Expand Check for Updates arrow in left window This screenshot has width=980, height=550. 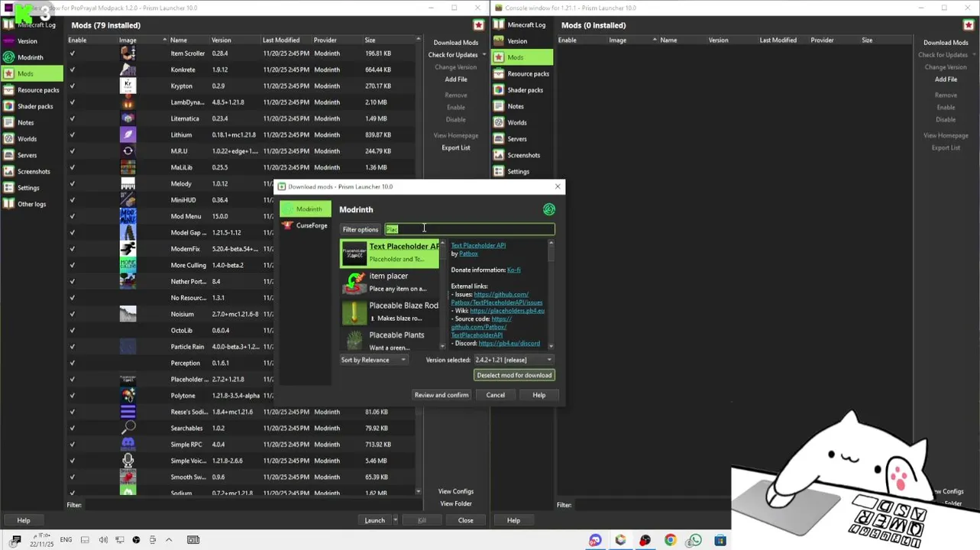484,55
